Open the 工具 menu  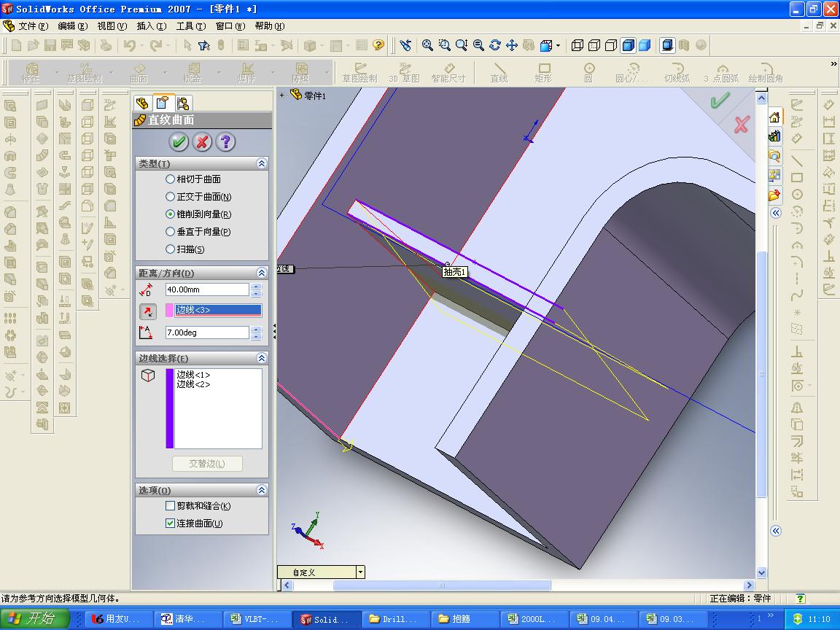point(191,26)
